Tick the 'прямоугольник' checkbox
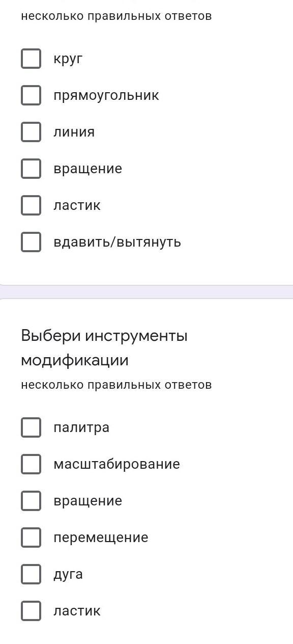 click(31, 95)
